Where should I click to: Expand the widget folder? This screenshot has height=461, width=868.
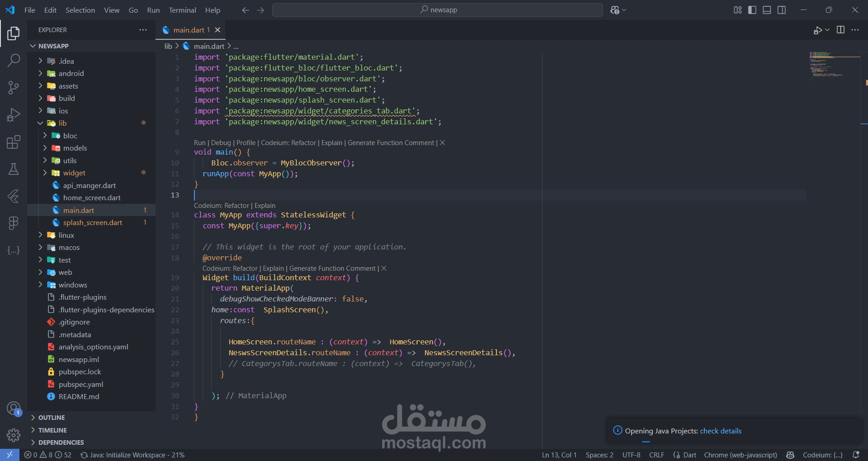[x=45, y=173]
